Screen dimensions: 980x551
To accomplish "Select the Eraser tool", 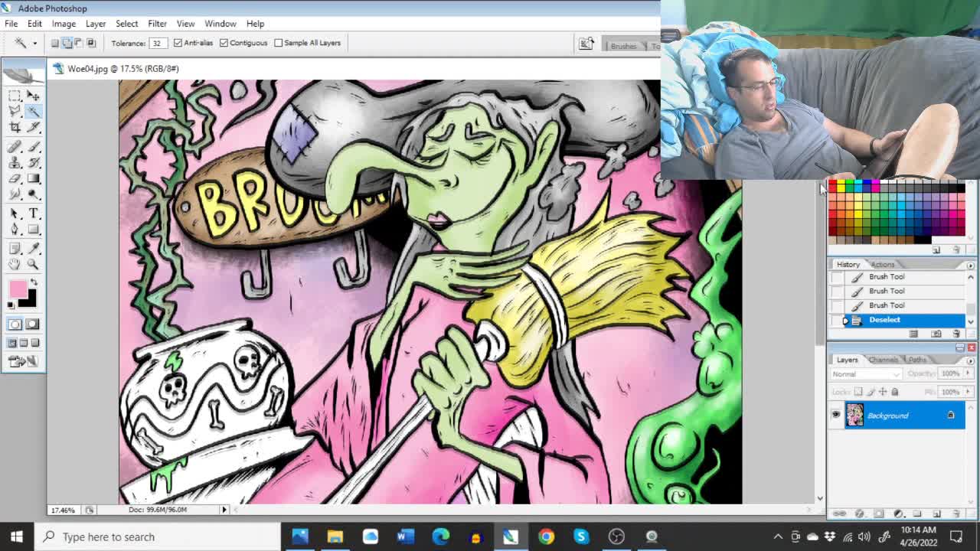I will [15, 179].
